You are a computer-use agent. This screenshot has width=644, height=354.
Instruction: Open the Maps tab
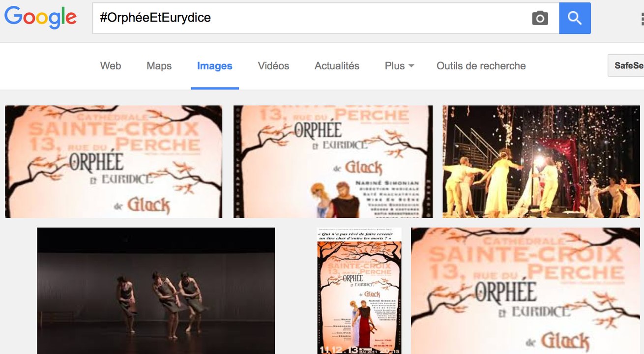click(x=159, y=66)
